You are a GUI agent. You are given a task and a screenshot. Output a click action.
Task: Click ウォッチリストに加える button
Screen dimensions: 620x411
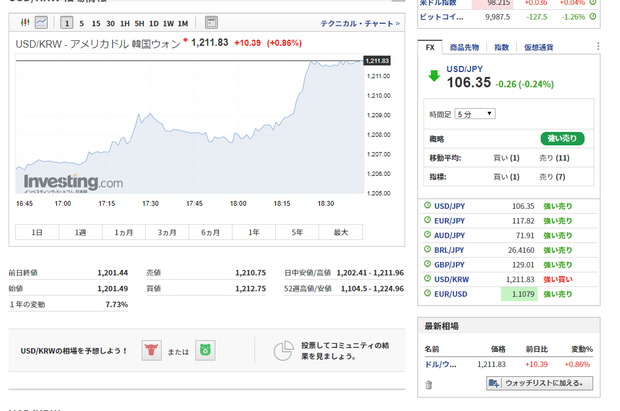[x=539, y=383]
